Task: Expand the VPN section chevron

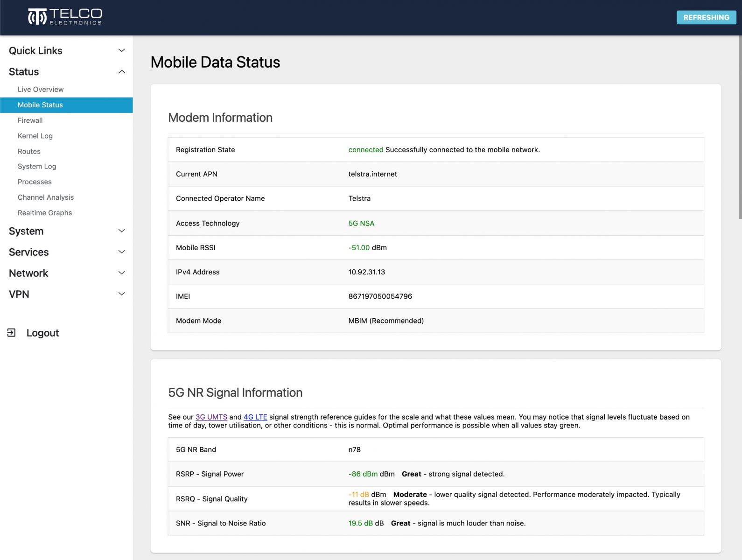Action: [x=122, y=294]
